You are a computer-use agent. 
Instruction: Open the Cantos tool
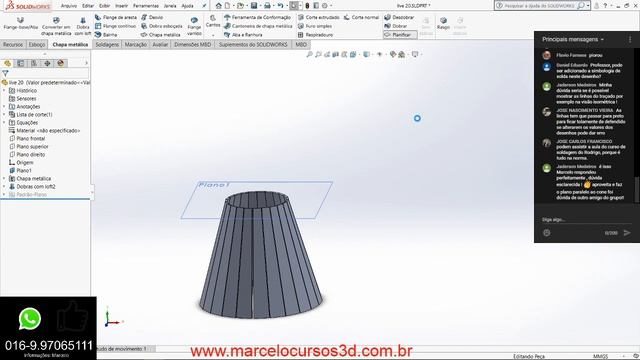point(213,21)
